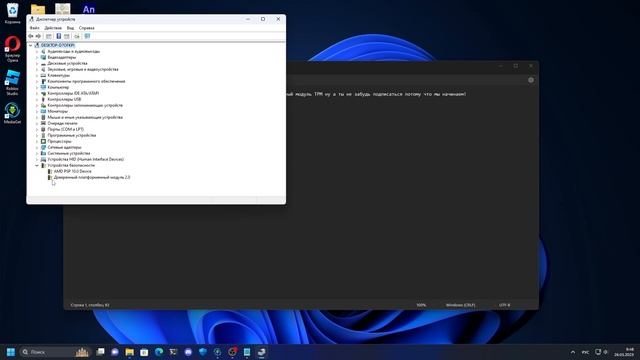Open the folder icon on the desktop
This screenshot has height=360, width=640.
click(x=38, y=9)
